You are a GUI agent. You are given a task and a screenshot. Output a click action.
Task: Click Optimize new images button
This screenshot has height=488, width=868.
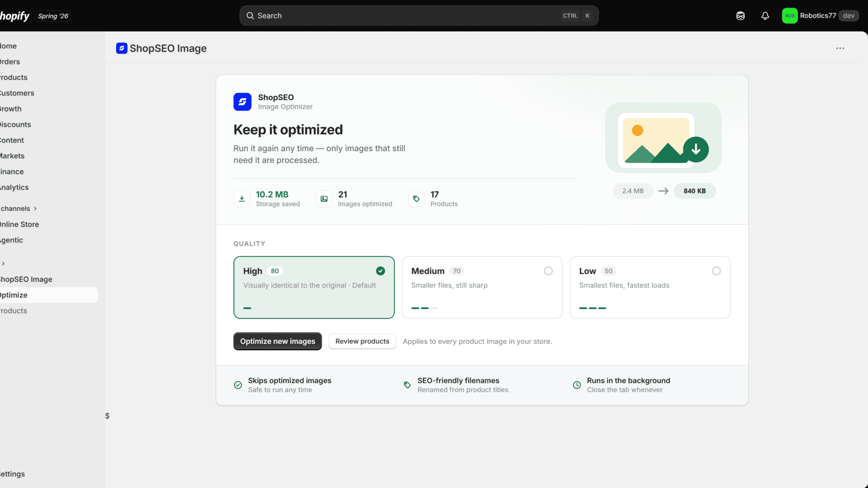278,341
